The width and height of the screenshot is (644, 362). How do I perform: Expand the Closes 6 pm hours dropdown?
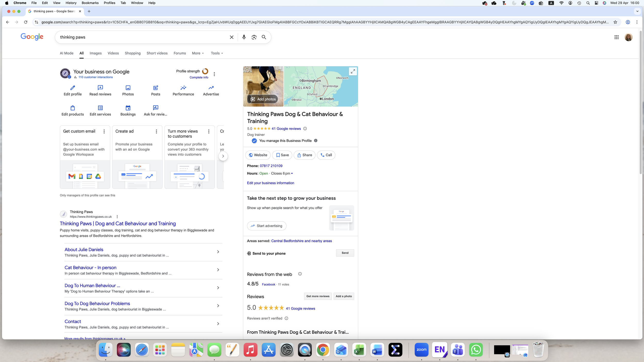pos(282,174)
